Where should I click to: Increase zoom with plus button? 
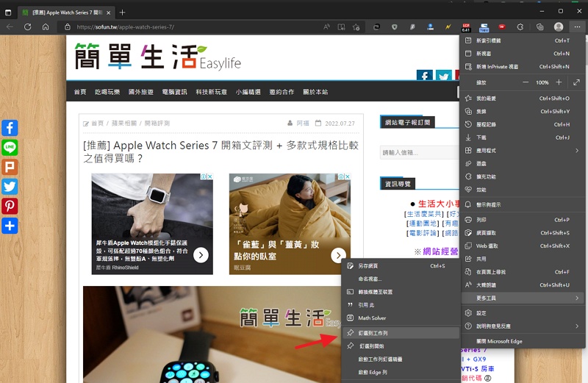559,82
